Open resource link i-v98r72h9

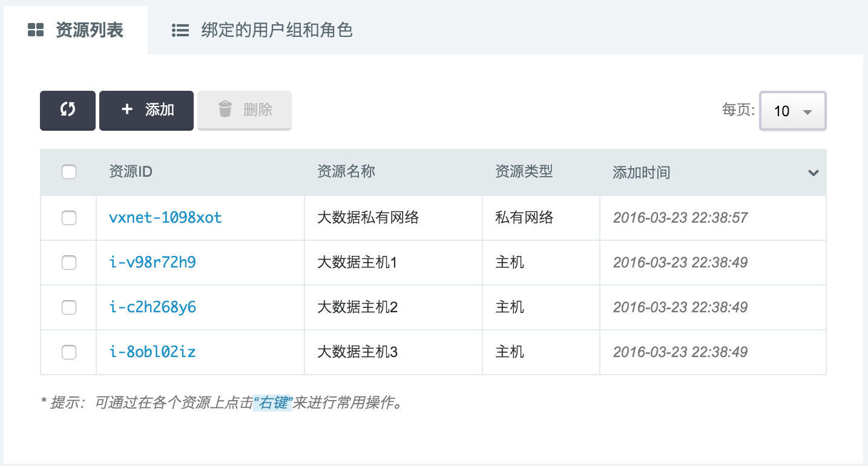point(153,263)
